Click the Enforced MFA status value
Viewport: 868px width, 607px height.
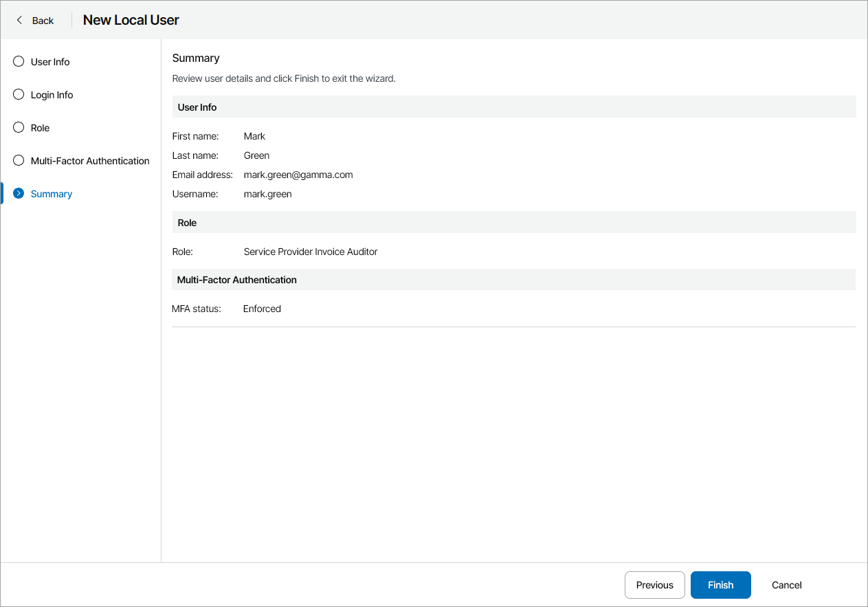coord(262,308)
